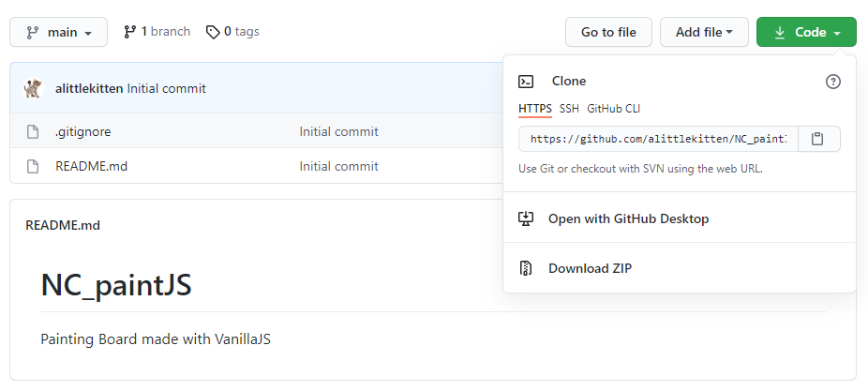
Task: Click the Go to file button
Action: pos(608,32)
